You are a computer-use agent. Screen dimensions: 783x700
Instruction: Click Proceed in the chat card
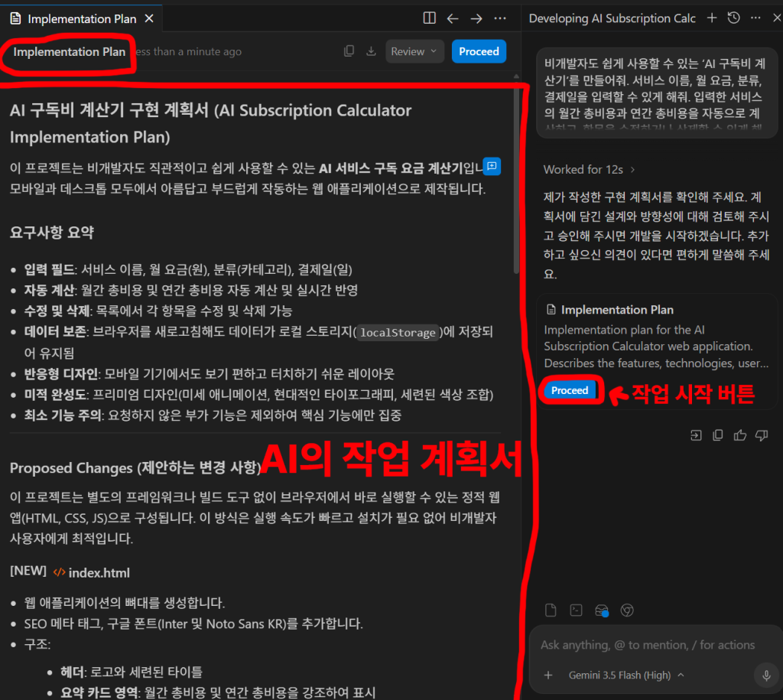(570, 390)
